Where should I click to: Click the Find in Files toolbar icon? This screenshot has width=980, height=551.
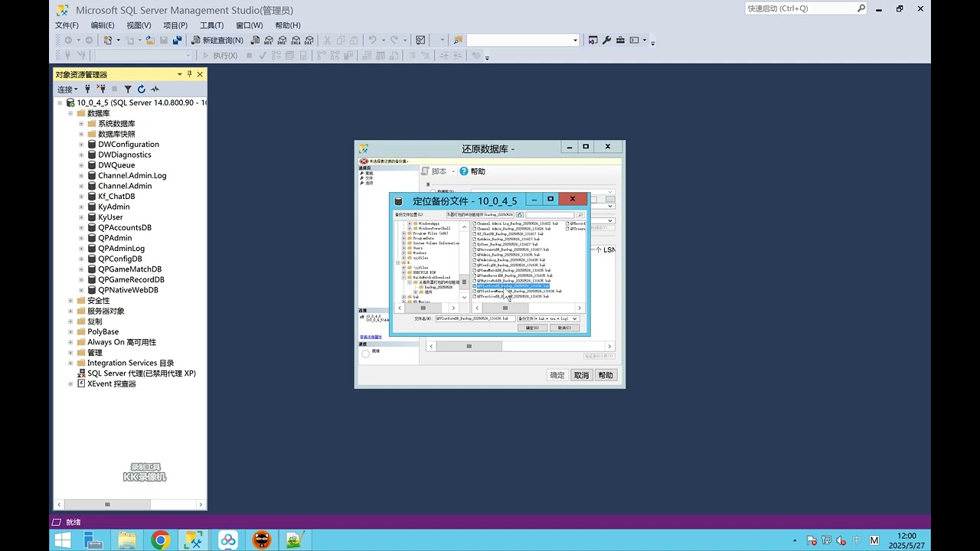[458, 40]
